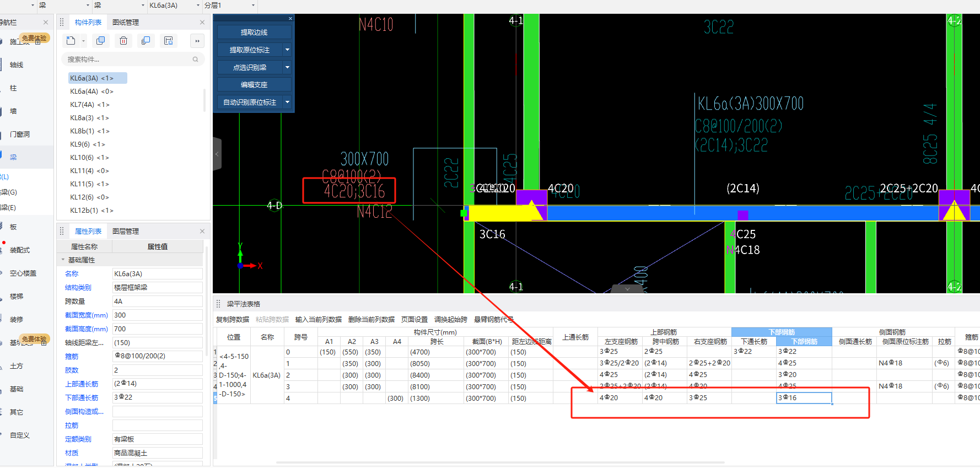The width and height of the screenshot is (980, 468).
Task: Close the navigation bar panel
Action: click(x=46, y=23)
